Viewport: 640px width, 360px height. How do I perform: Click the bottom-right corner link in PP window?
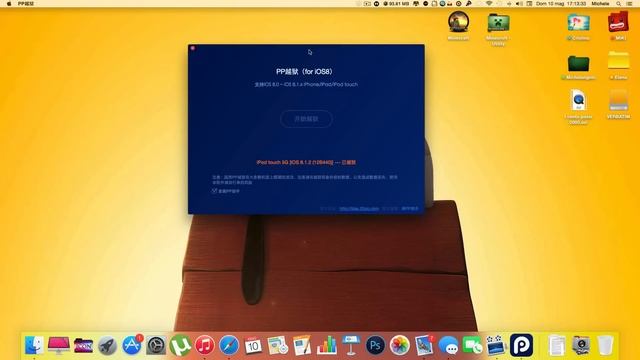(410, 209)
